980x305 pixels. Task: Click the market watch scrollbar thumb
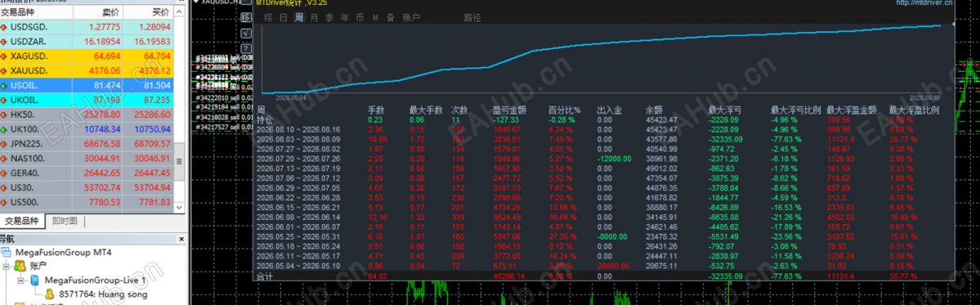[179, 161]
